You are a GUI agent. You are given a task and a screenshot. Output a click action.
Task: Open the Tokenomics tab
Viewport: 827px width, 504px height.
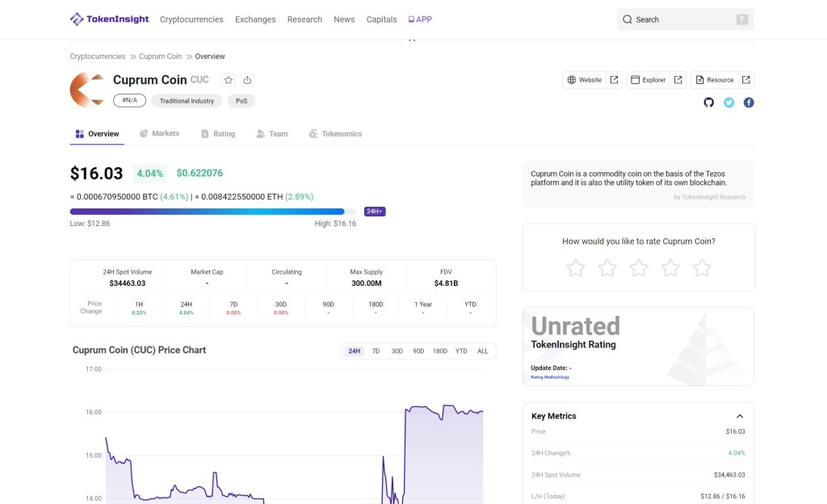point(342,133)
